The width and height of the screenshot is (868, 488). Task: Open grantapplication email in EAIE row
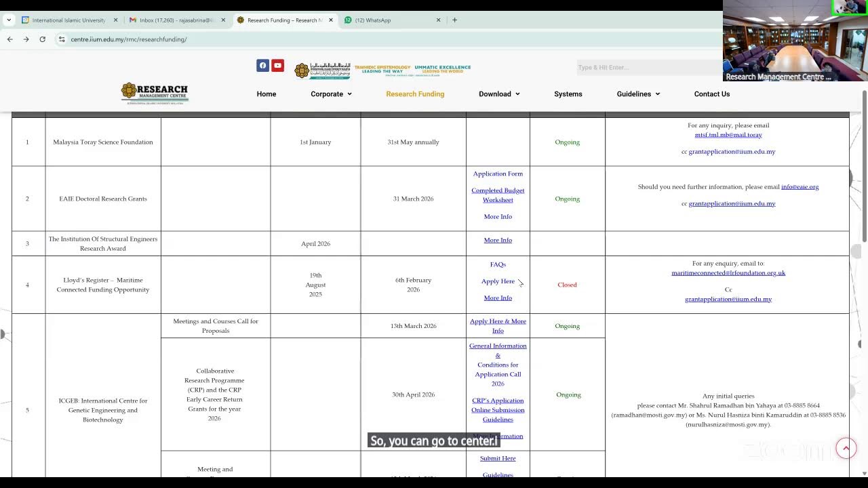pos(732,204)
